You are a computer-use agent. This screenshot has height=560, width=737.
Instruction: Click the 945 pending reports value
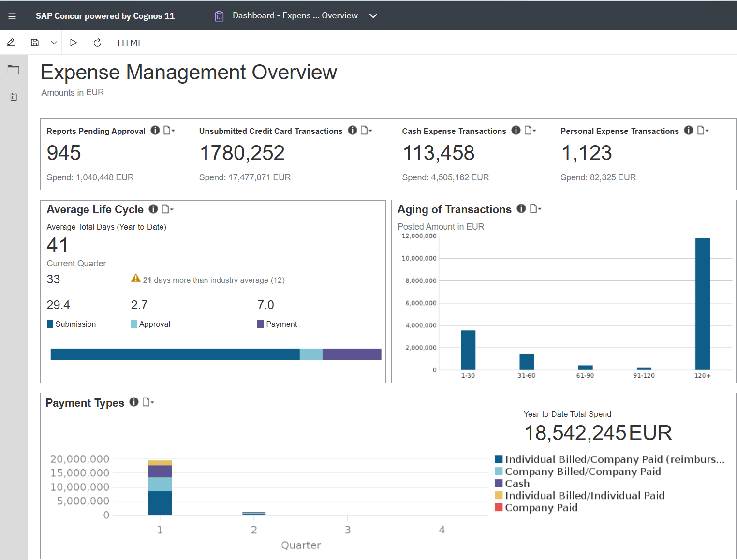coord(64,153)
